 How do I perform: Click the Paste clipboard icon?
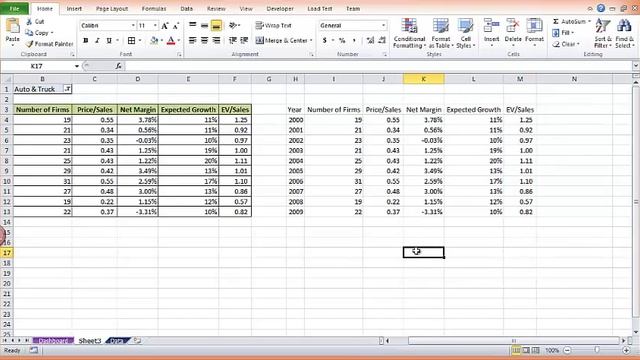12,26
